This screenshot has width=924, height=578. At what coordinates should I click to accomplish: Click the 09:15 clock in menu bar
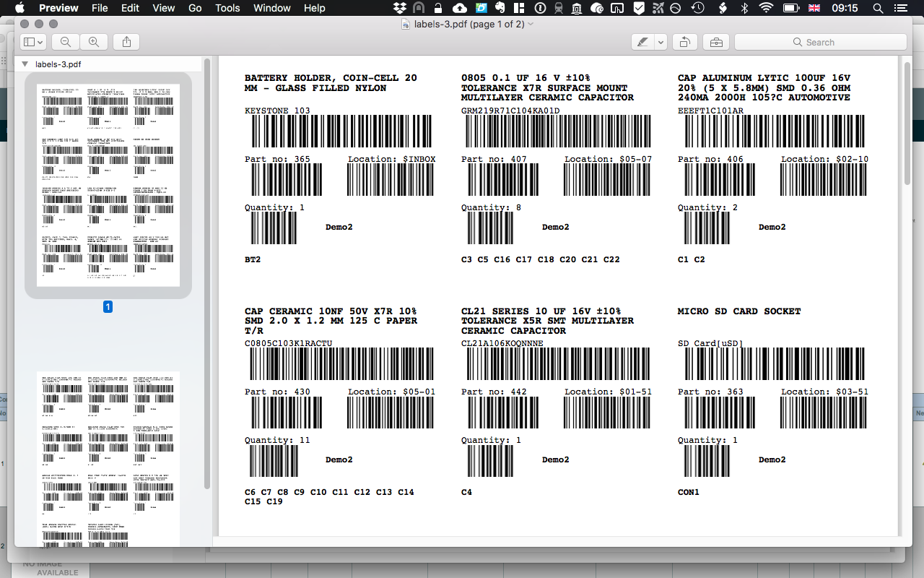pos(845,8)
